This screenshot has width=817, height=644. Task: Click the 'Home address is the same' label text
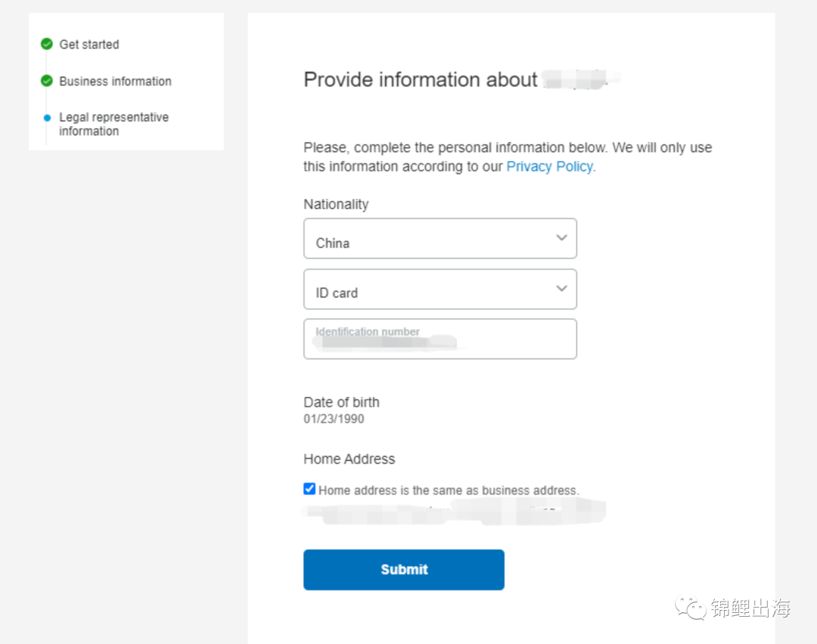click(449, 490)
